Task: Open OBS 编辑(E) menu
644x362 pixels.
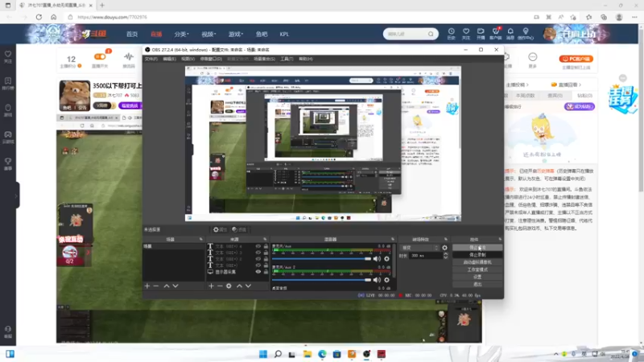Action: [x=169, y=59]
